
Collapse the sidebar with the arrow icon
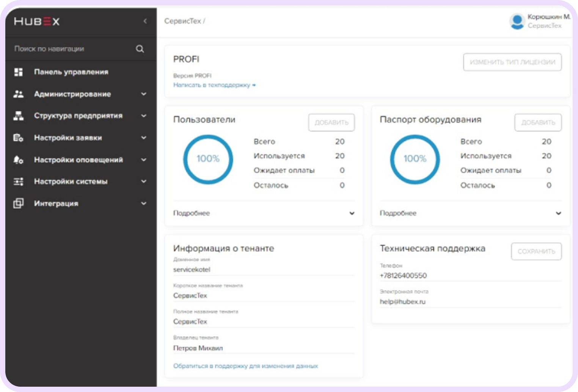coord(145,21)
